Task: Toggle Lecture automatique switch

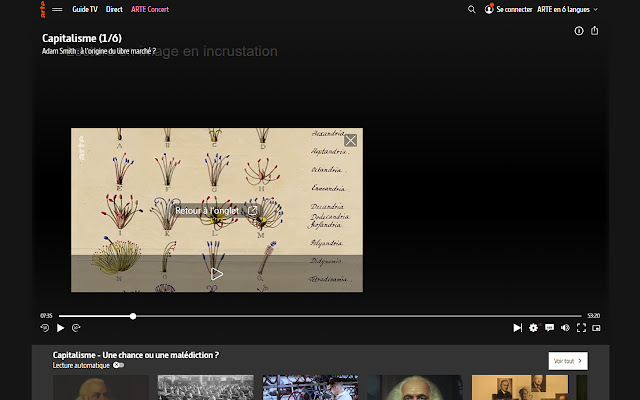Action: click(118, 365)
